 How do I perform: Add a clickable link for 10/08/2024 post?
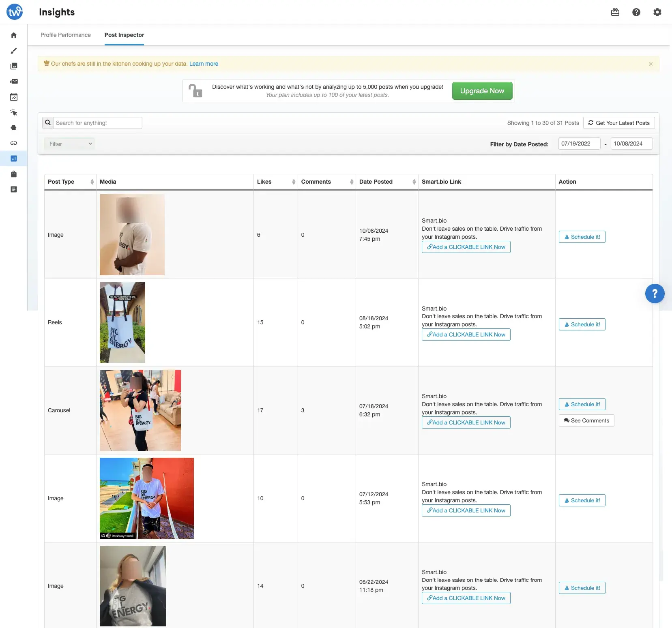tap(466, 247)
